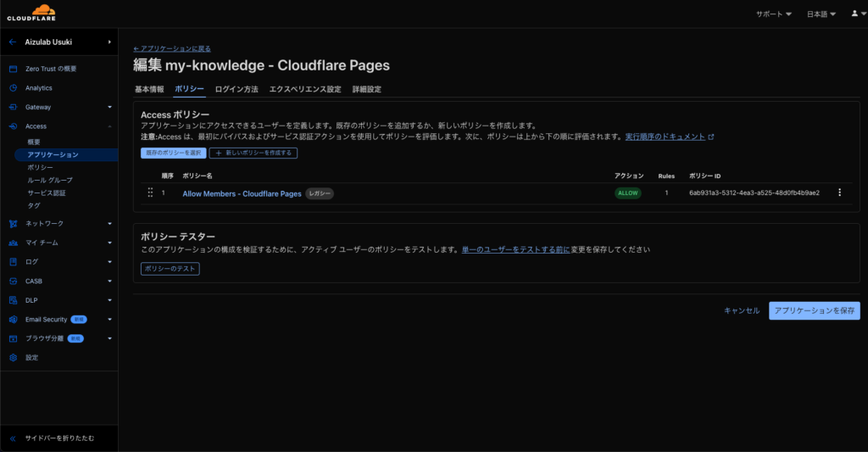The width and height of the screenshot is (868, 452).
Task: Open the 詳細設定 tab
Action: (x=367, y=89)
